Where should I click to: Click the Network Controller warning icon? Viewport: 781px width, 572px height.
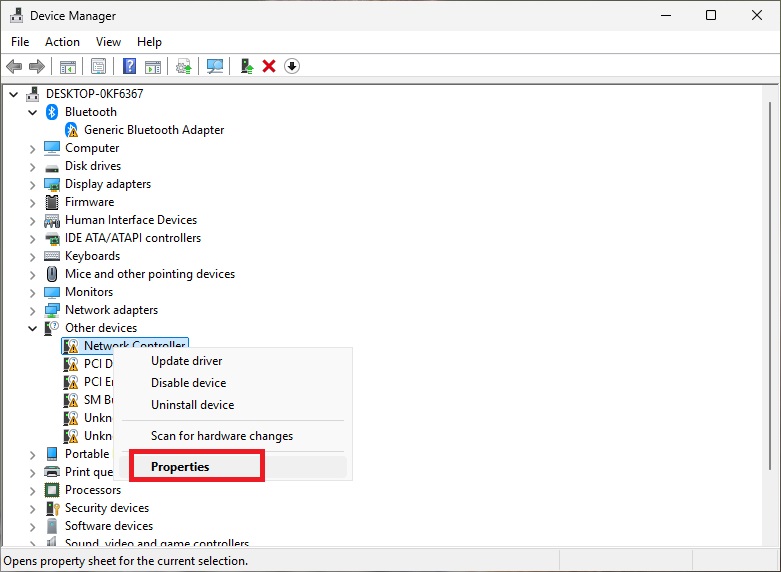(71, 346)
